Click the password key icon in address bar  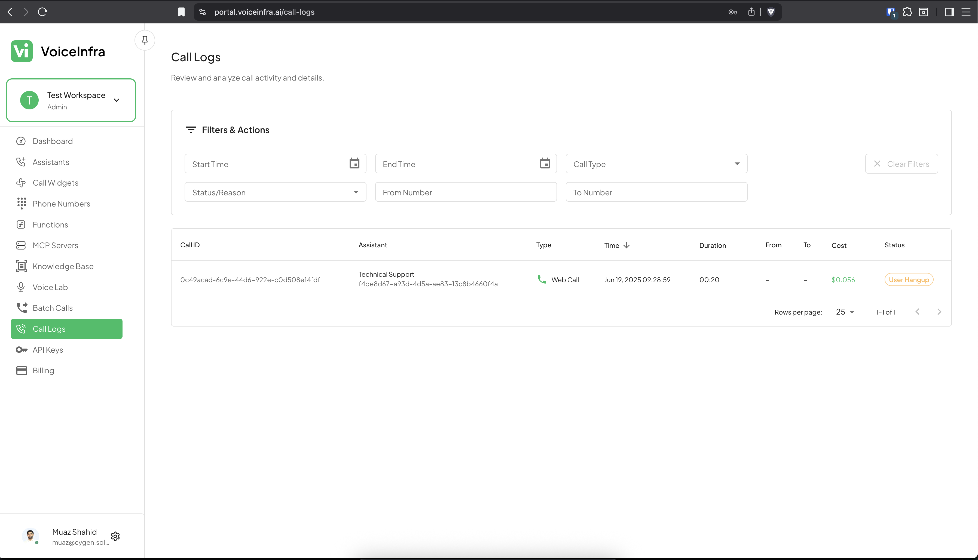pyautogui.click(x=732, y=12)
